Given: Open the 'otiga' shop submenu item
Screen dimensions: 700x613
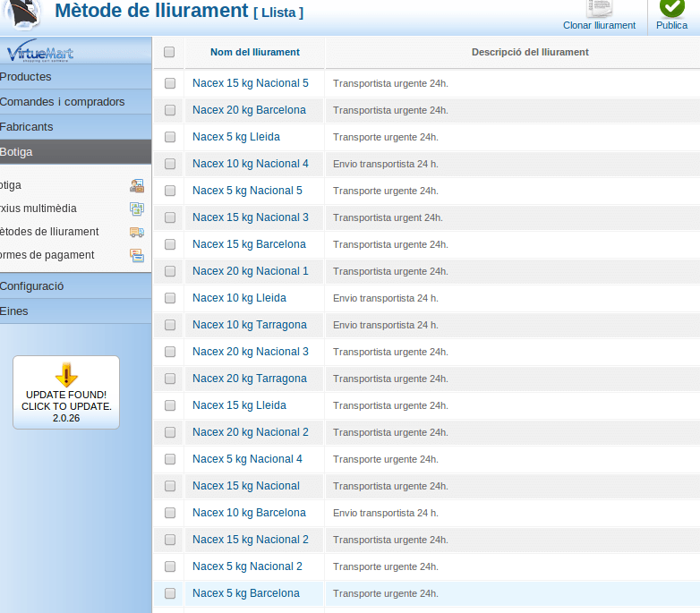Looking at the screenshot, I should (x=10, y=185).
